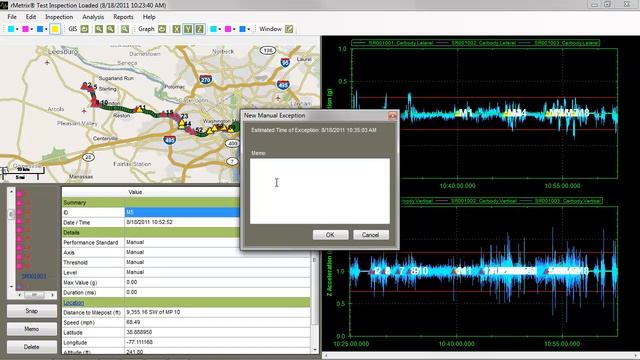640x360 pixels.
Task: Open the blue dropdown arrow left of GIS
Action: coord(46,29)
